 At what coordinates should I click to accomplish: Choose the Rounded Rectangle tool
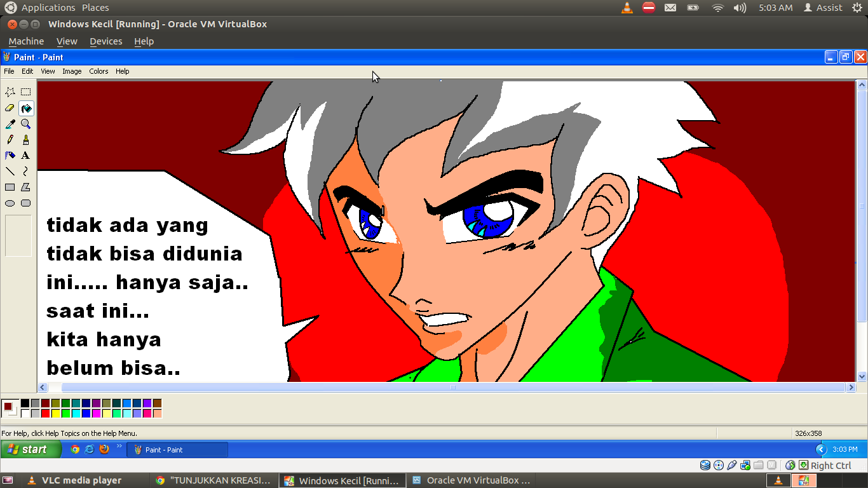click(26, 203)
